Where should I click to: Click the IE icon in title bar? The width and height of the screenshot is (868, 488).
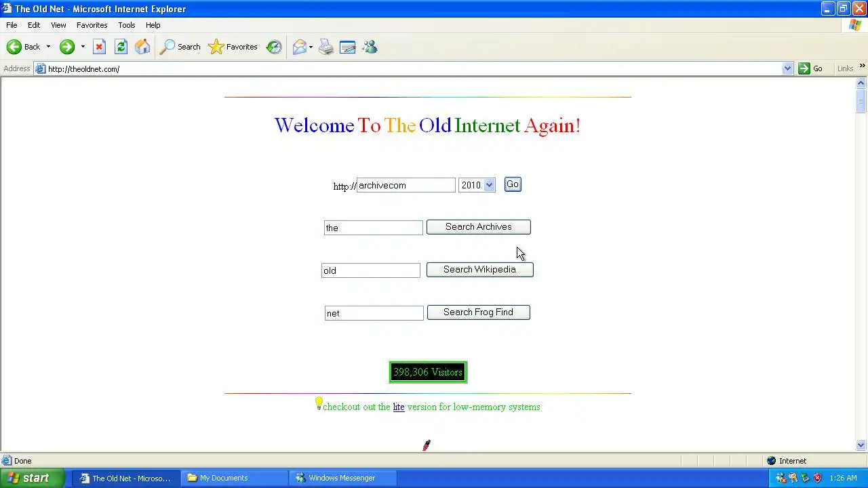7,9
